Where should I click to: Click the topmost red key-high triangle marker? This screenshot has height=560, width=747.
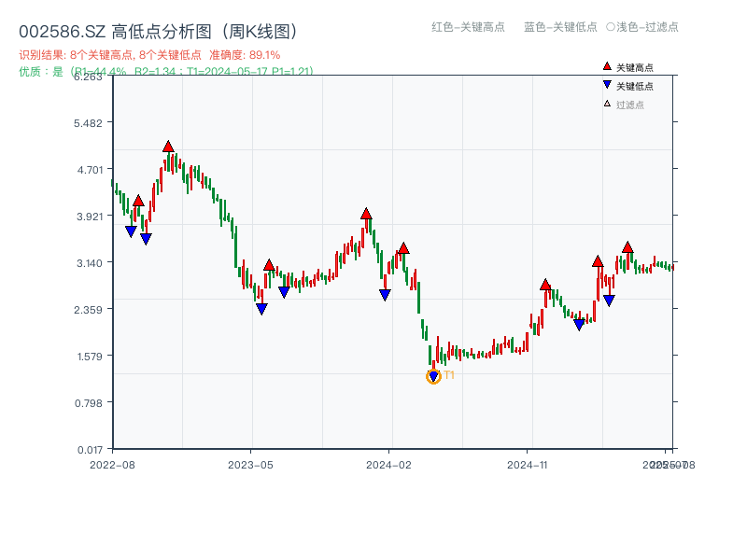tap(168, 147)
